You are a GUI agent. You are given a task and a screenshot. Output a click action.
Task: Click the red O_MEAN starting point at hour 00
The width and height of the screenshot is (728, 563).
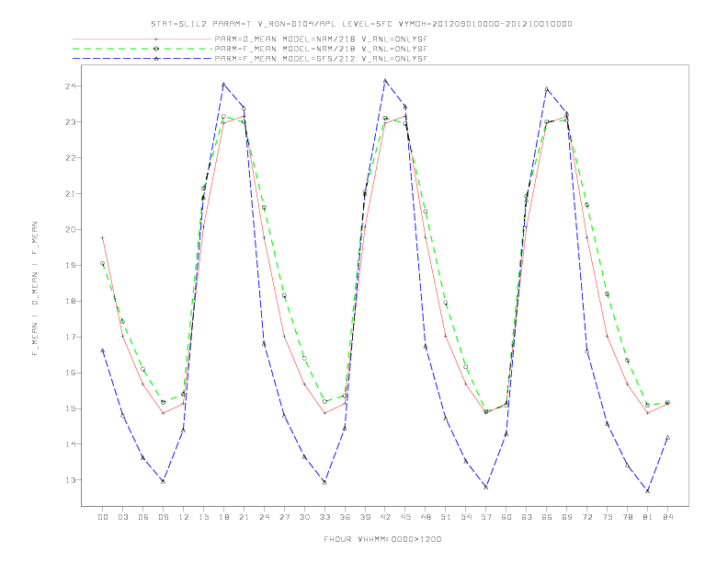click(103, 238)
